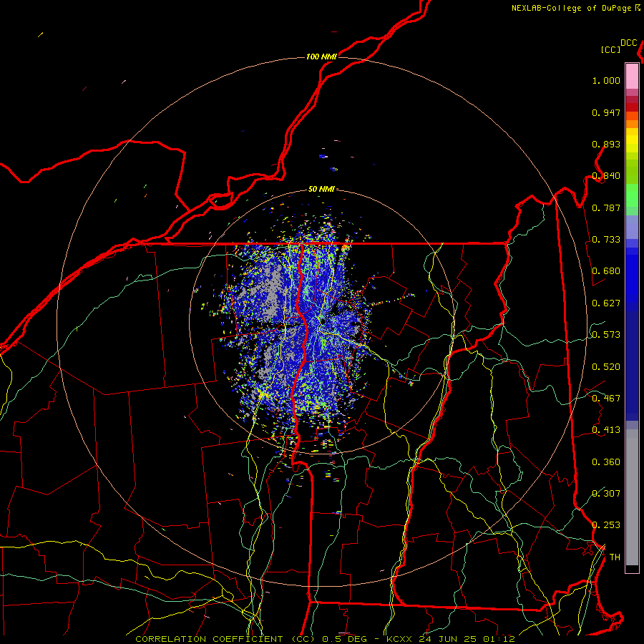Image resolution: width=644 pixels, height=644 pixels.
Task: Click the 0.733 legend value
Action: pos(606,240)
